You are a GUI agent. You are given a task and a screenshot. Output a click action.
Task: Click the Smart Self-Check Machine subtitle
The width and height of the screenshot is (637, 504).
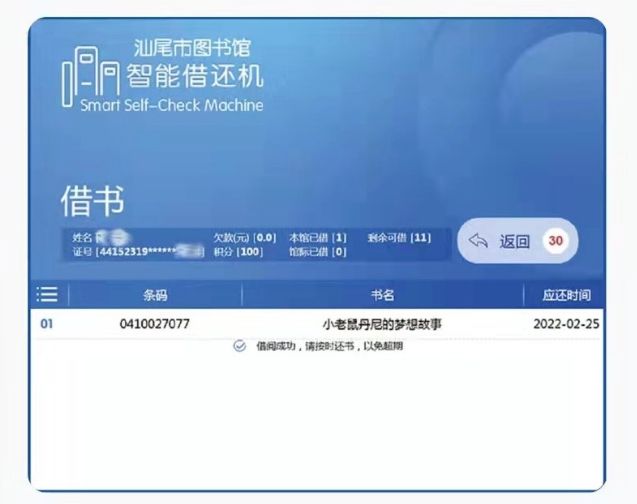tap(172, 106)
